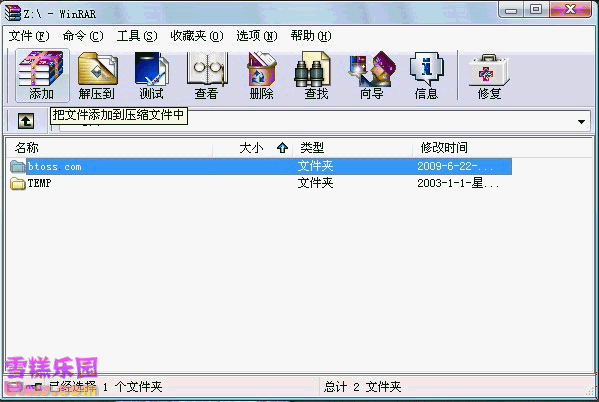Click the 删除 (Delete) recycle icon
The width and height of the screenshot is (599, 402).
pyautogui.click(x=262, y=76)
